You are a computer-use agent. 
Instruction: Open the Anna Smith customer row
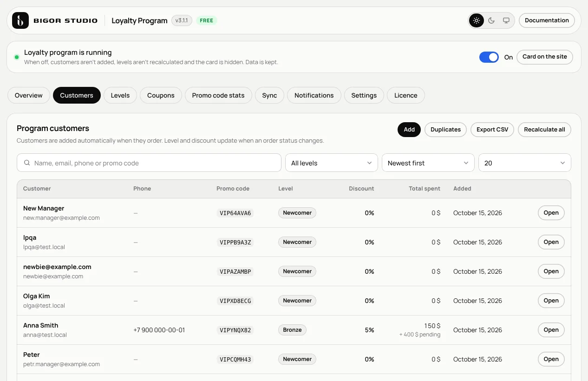coord(551,330)
